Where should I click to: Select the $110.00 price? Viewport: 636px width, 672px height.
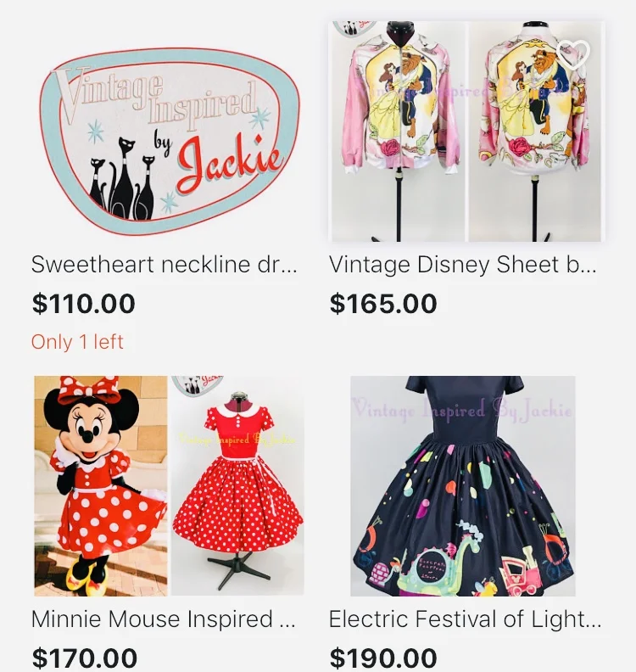click(83, 304)
